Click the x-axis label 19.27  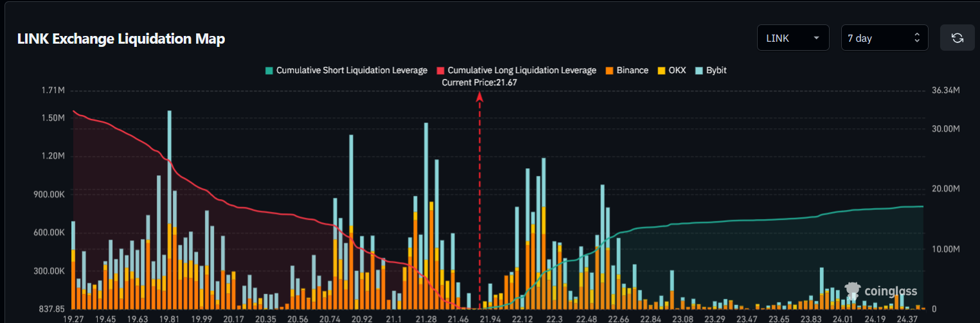(x=73, y=319)
